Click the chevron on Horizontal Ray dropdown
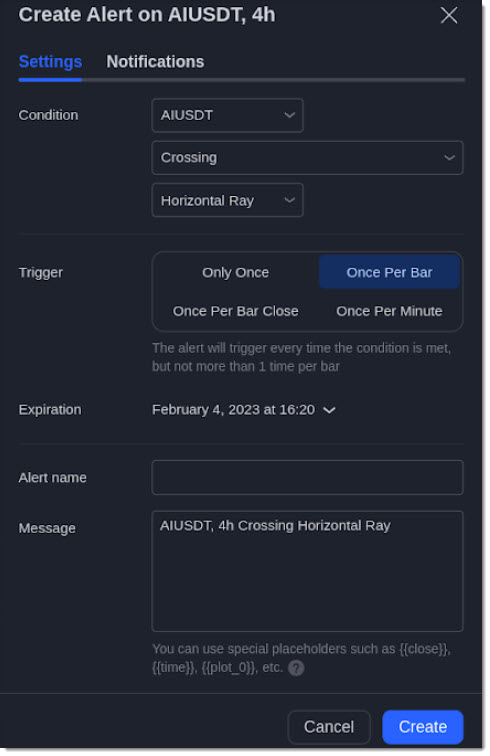The height and width of the screenshot is (756, 490). click(289, 200)
